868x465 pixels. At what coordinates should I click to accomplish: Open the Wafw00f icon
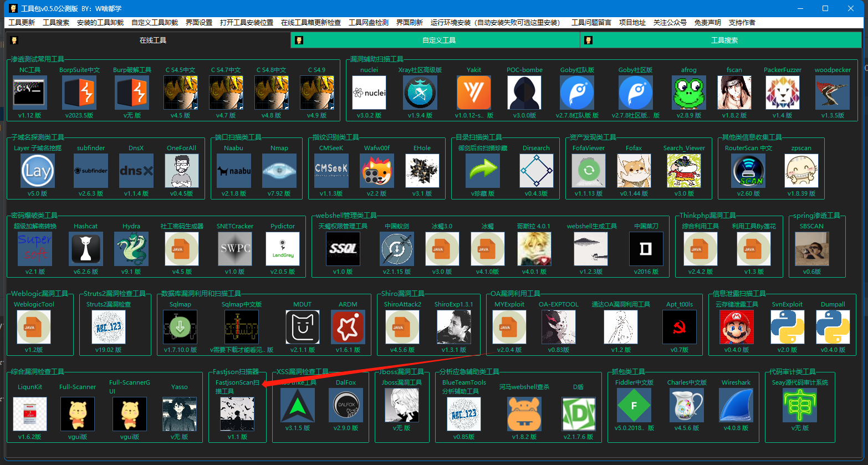point(377,171)
